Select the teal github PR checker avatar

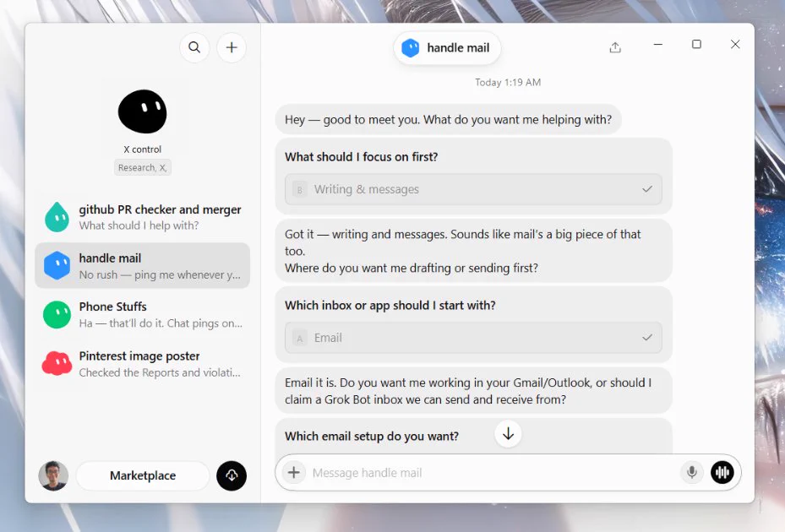coord(57,217)
